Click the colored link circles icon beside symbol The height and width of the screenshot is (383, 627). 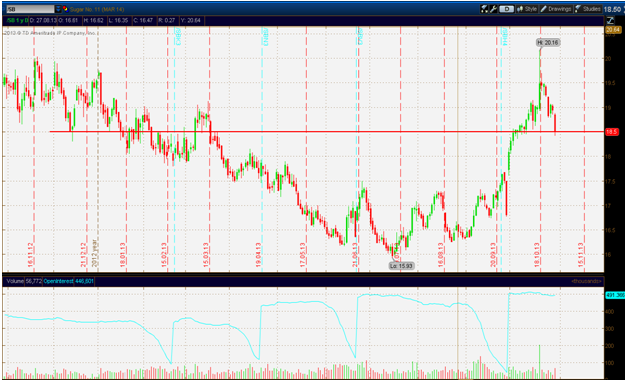[x=65, y=9]
